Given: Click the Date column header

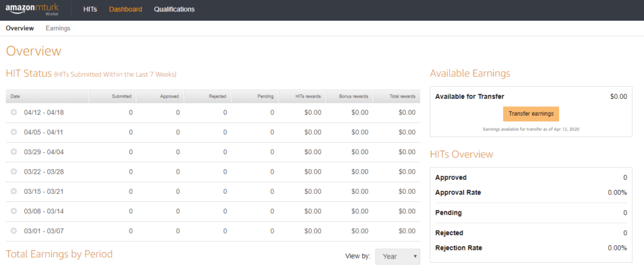Looking at the screenshot, I should pos(48,96).
